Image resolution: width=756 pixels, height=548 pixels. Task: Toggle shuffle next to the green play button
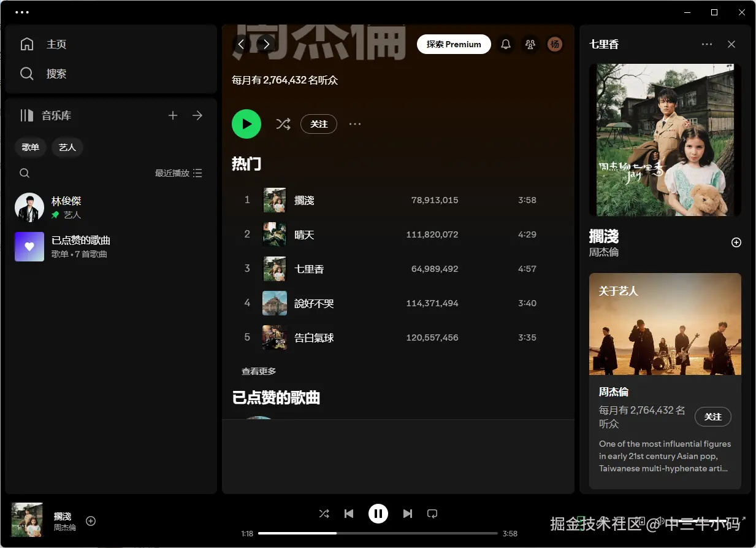coord(283,124)
